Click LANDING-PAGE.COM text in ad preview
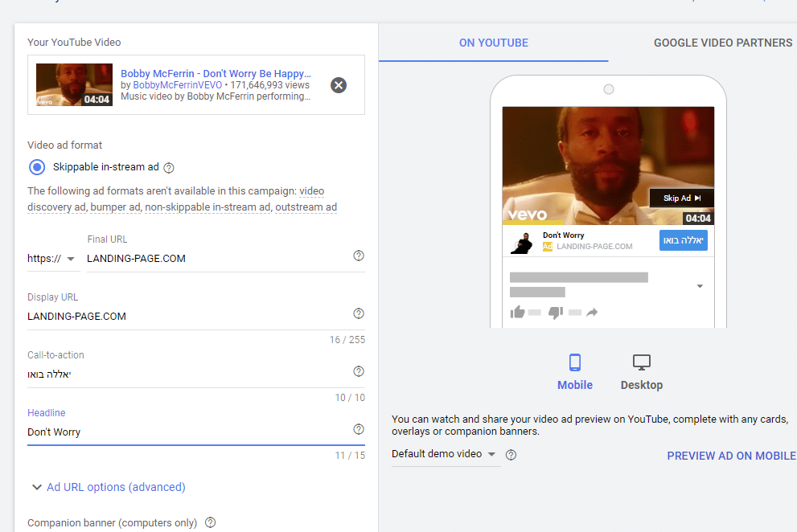Viewport: 797px width, 532px height. pos(594,247)
